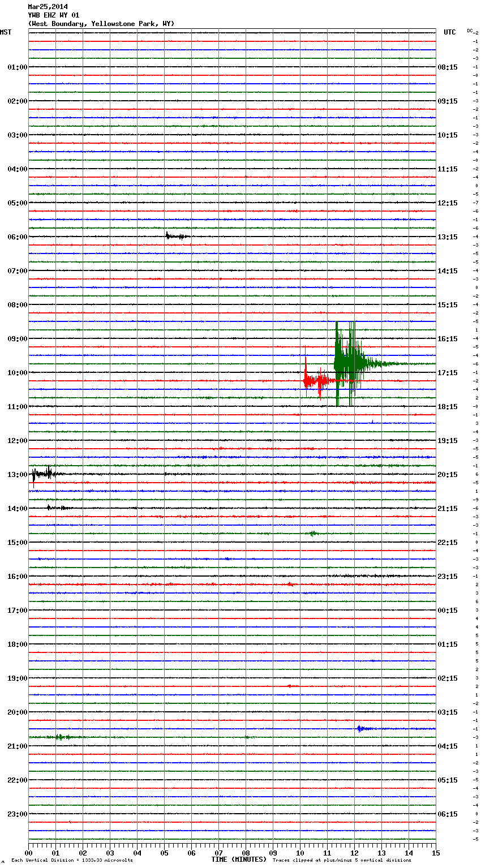Click the small black event on the 06:00 trace
Image resolution: width=481 pixels, height=868 pixels.
(177, 236)
